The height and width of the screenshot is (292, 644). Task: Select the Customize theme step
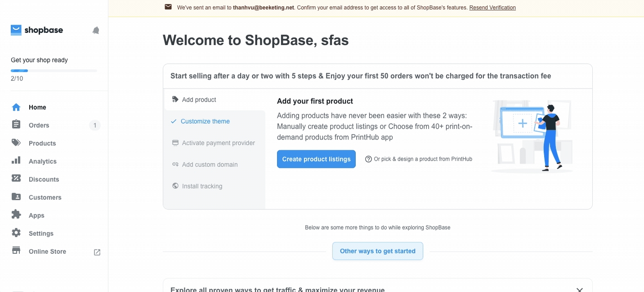205,121
